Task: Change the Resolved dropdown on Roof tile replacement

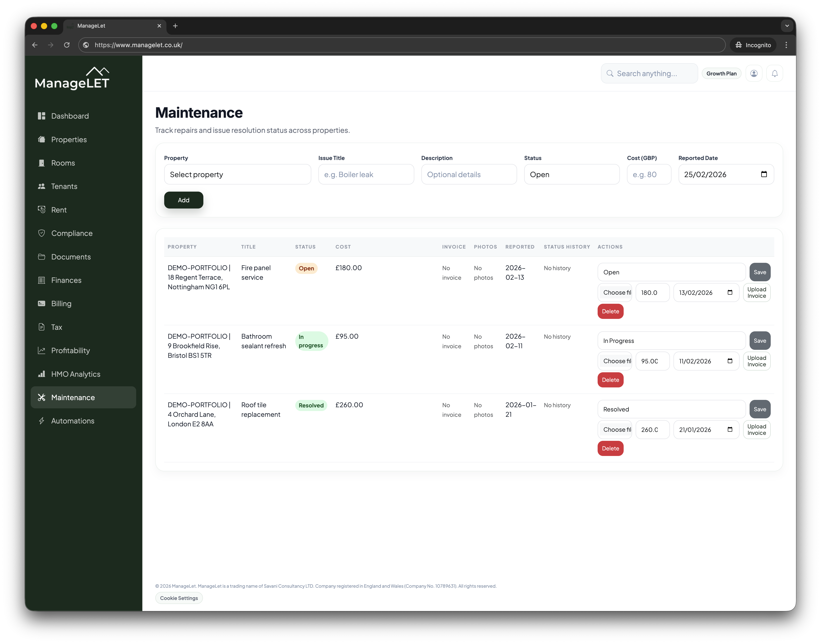Action: click(x=671, y=409)
